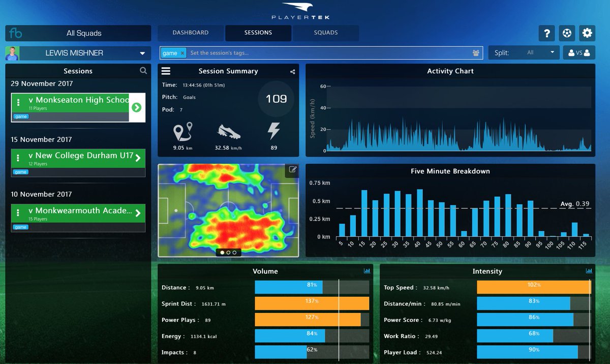610x364 pixels.
Task: Click Player Load 90% bar
Action: pyautogui.click(x=527, y=352)
